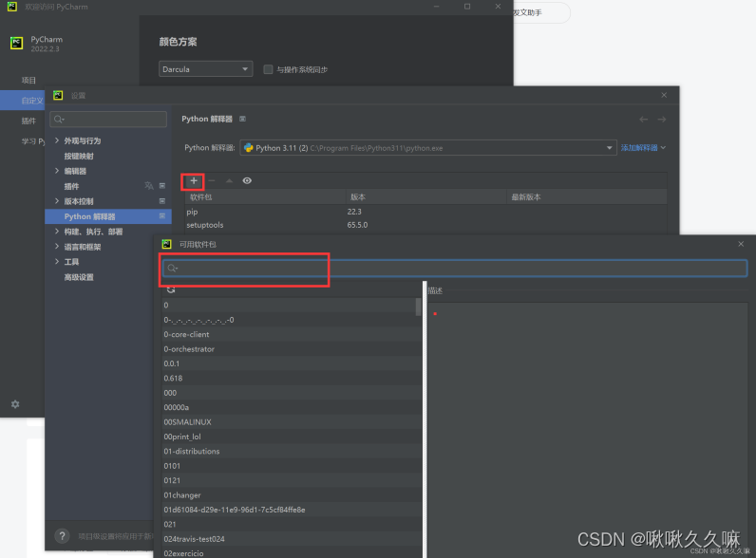
Task: Select the pip package row
Action: 425,212
